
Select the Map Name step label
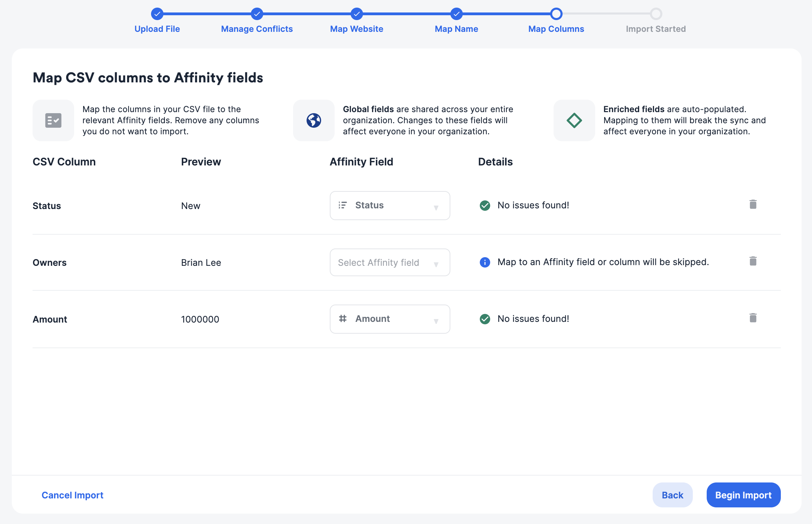pos(456,29)
